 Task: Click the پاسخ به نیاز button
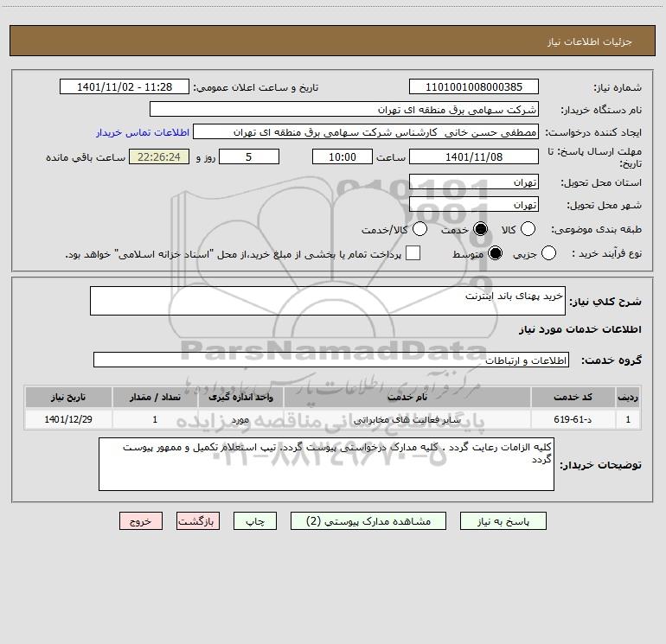(x=503, y=521)
